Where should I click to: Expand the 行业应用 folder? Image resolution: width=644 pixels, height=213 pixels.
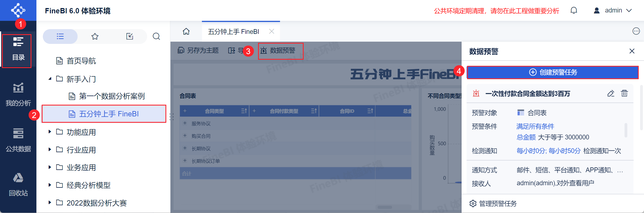[50, 149]
